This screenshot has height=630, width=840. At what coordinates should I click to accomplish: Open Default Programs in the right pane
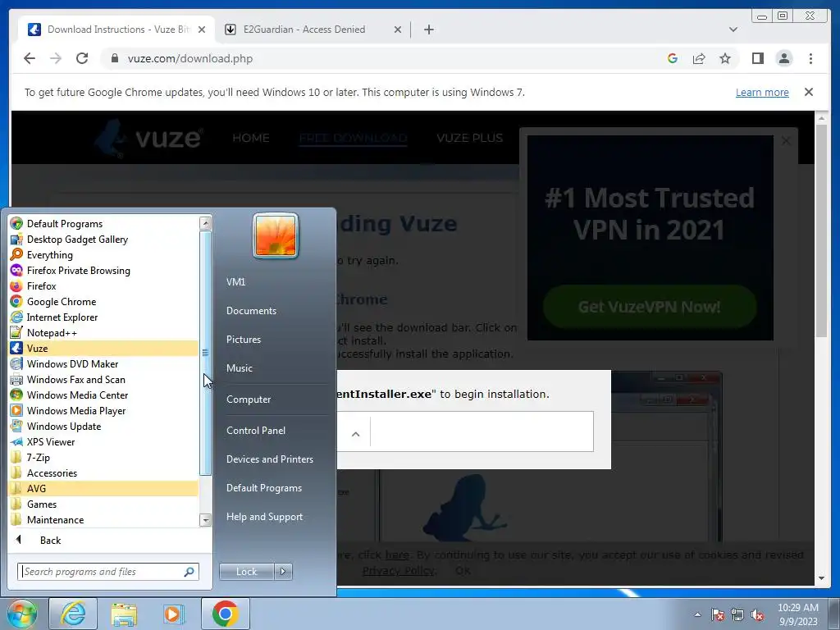[x=263, y=488]
